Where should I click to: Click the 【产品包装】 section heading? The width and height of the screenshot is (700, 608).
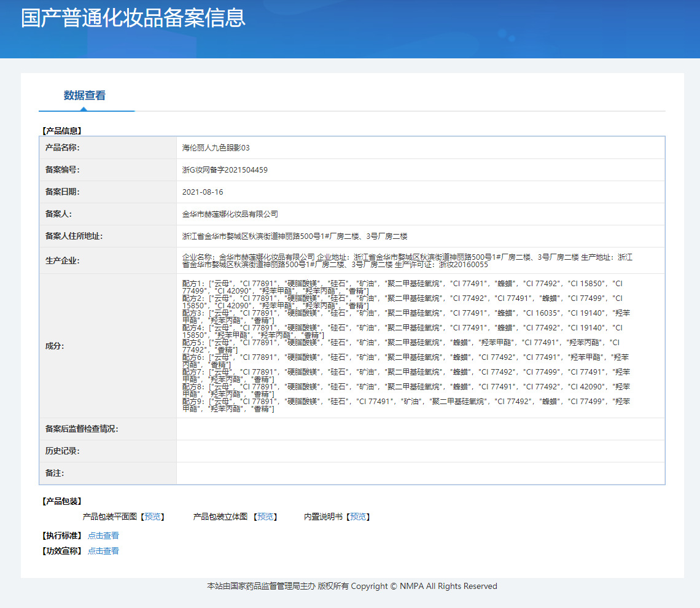(61, 502)
